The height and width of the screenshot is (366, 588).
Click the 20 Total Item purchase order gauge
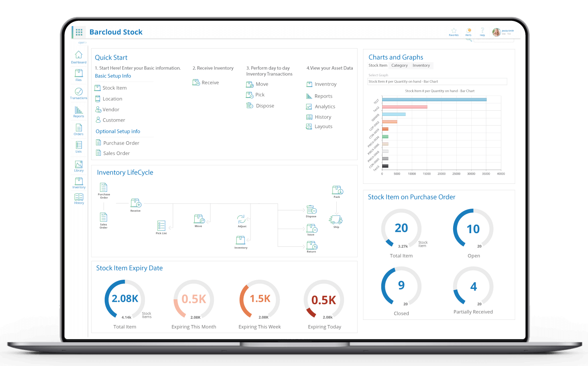click(x=401, y=229)
